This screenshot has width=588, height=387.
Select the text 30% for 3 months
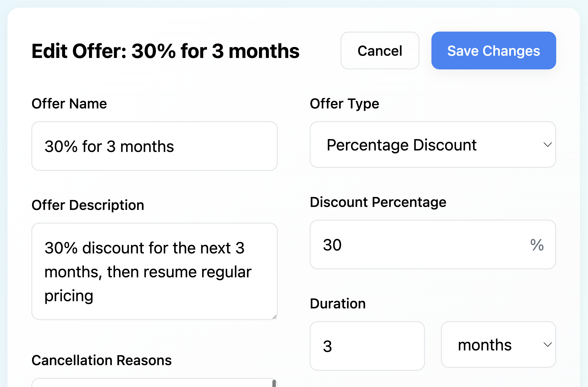(x=109, y=146)
